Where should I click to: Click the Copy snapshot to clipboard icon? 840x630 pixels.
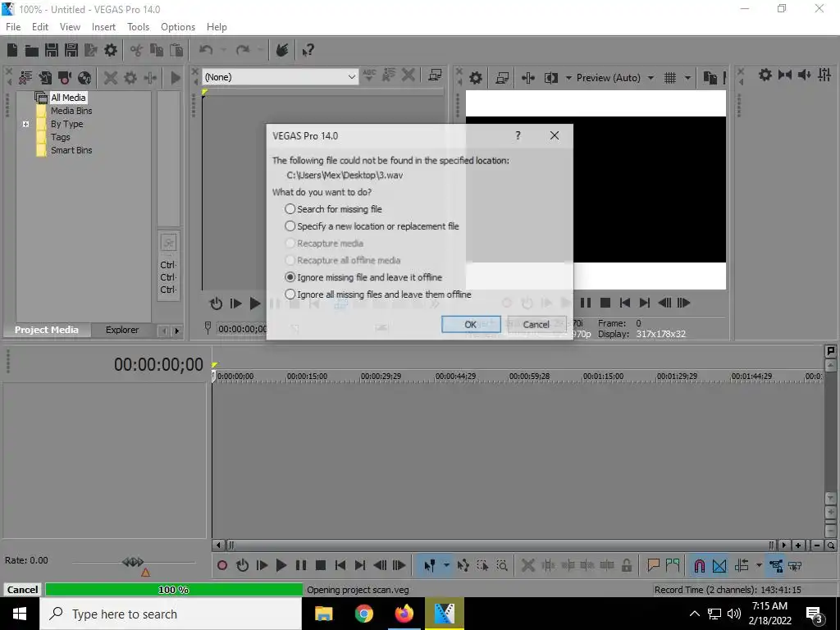(710, 78)
